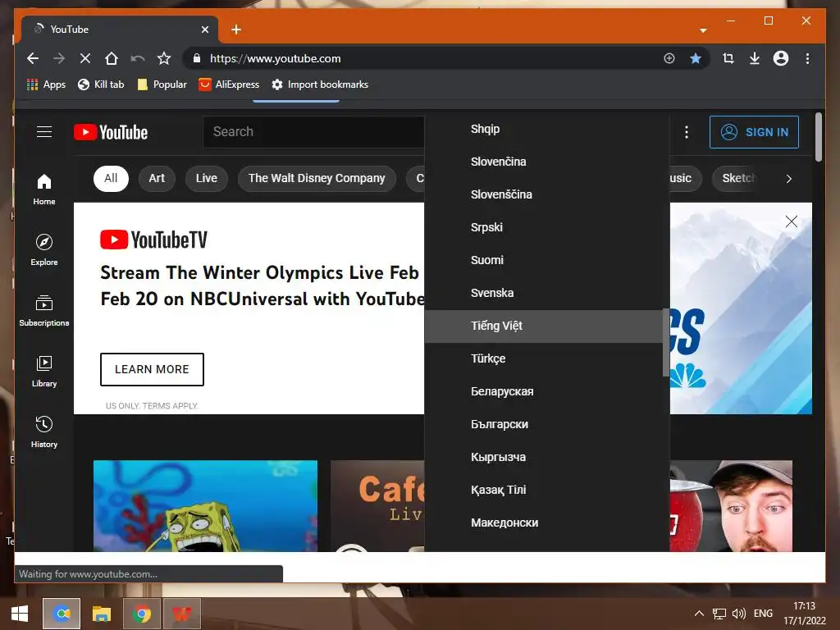The image size is (840, 630).
Task: Choose Türkçe language
Action: pos(543,359)
